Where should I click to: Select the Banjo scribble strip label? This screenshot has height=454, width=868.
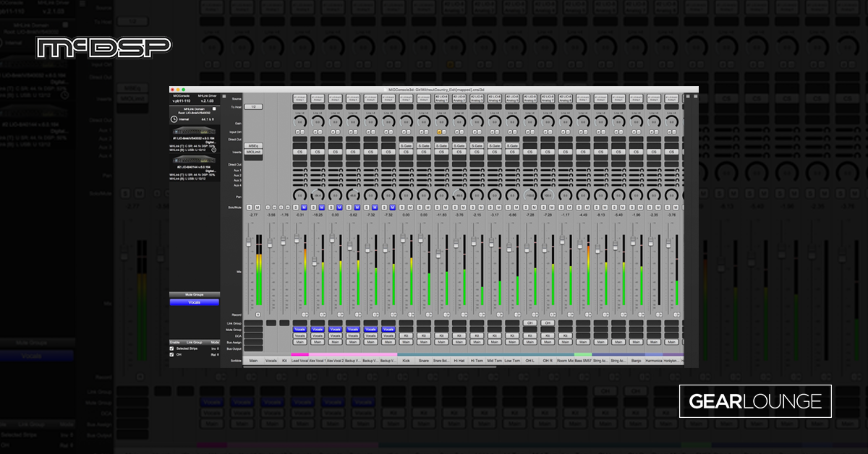coord(636,361)
